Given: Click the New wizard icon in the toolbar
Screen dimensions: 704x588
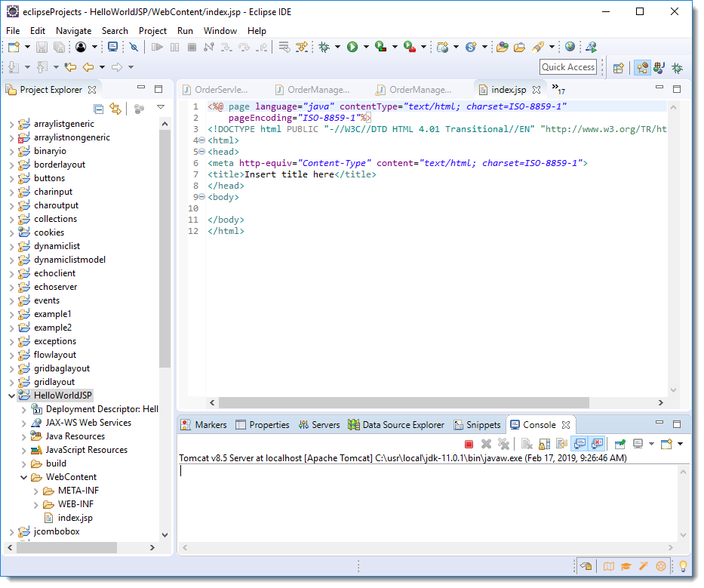Looking at the screenshot, I should (14, 47).
